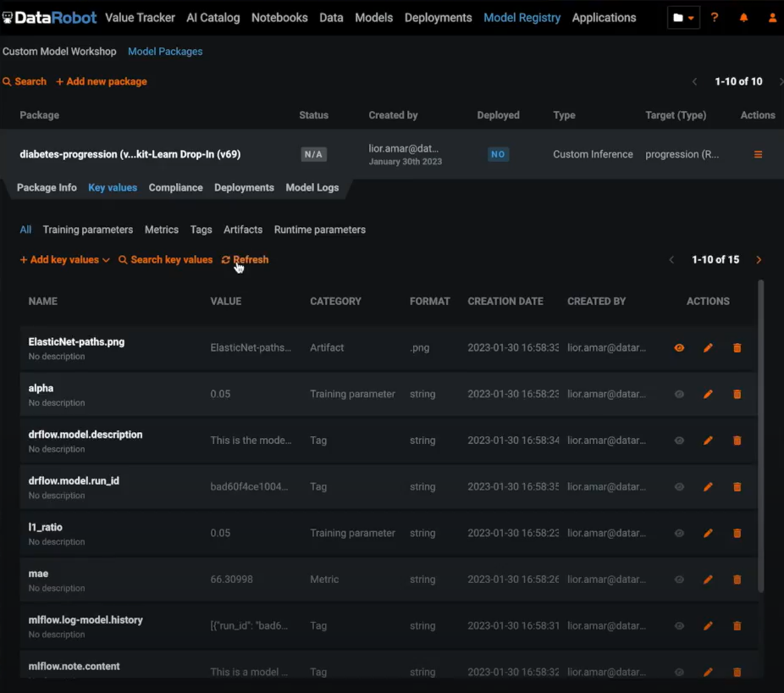
Task: Go to next page of key values
Action: click(x=759, y=260)
